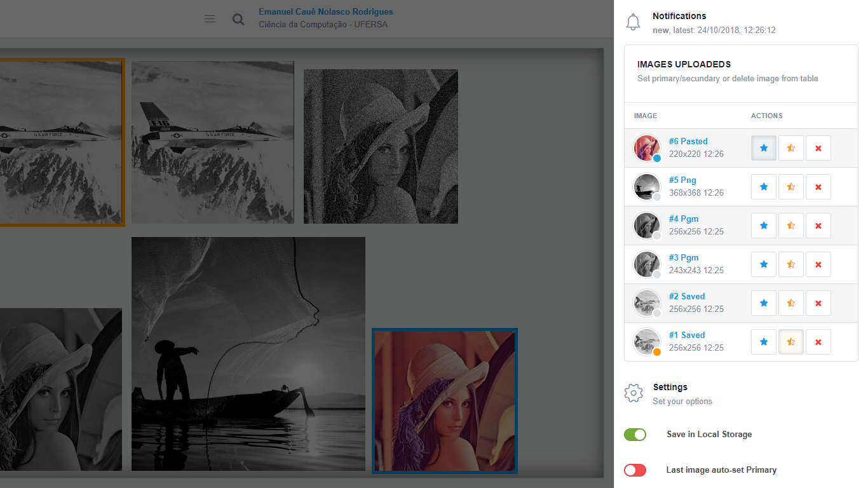
Task: Disable Save in Local Storage switch
Action: [x=635, y=435]
